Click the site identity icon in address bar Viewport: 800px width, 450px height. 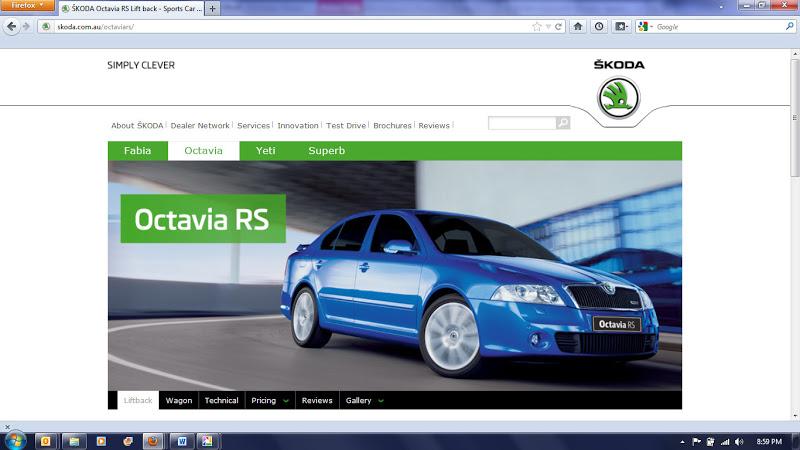pos(46,27)
